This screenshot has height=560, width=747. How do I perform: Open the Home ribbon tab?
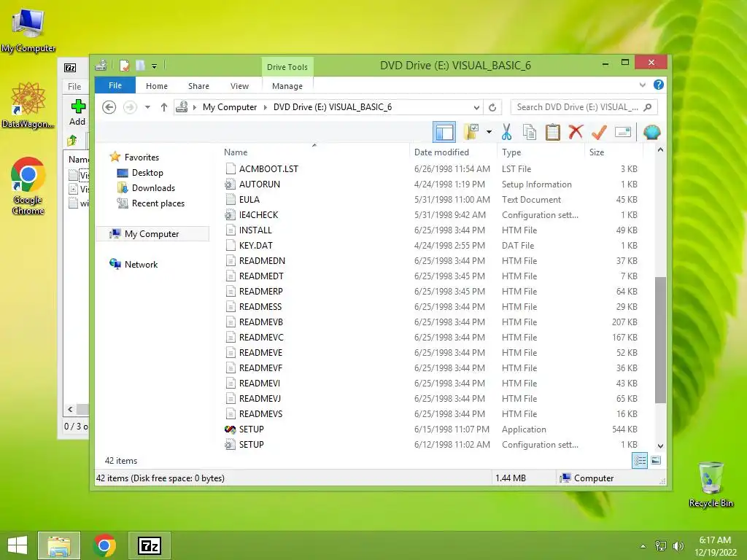point(157,86)
